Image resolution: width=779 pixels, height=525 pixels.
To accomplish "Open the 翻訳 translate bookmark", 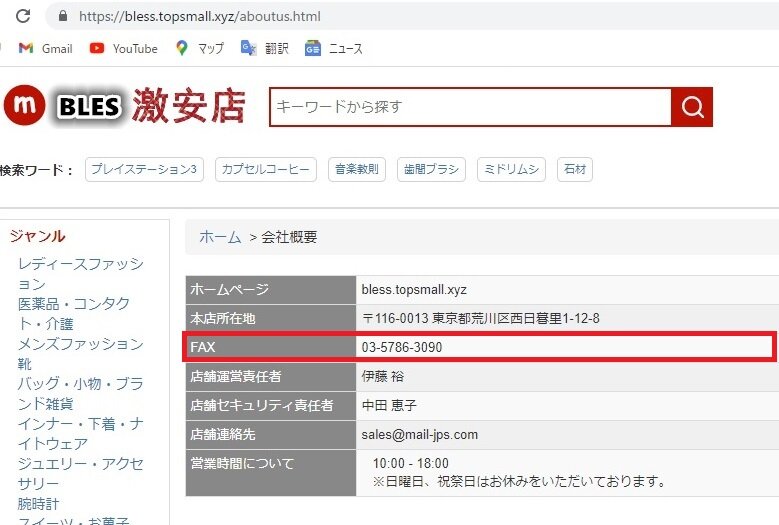I will [264, 48].
